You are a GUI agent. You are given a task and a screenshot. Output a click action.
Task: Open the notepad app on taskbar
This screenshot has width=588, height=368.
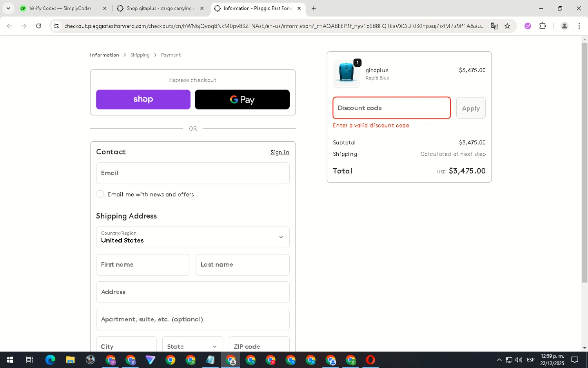[211, 360]
